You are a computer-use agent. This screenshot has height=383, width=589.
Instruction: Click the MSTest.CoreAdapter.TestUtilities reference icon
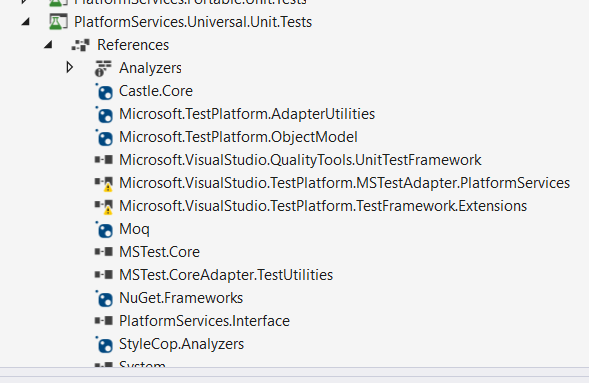(104, 275)
